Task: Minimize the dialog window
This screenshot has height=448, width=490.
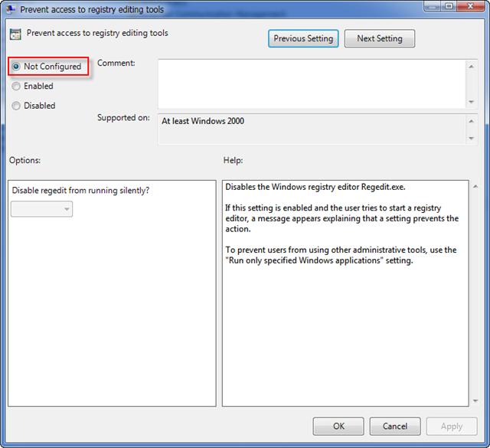Action: coord(432,6)
